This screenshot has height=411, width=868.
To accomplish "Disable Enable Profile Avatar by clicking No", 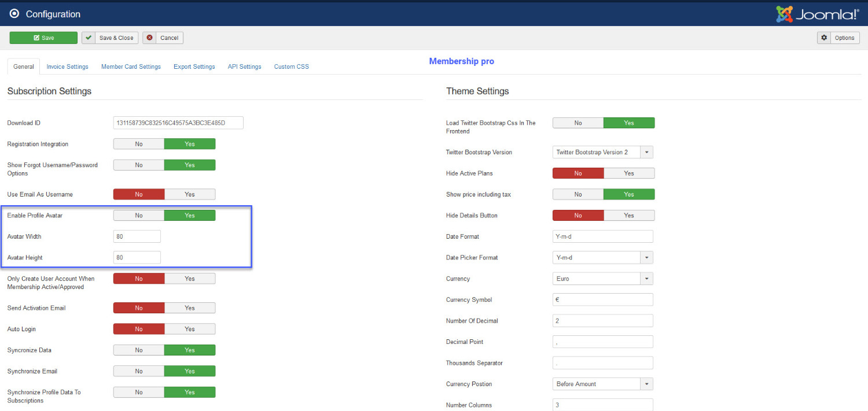I will click(x=139, y=215).
